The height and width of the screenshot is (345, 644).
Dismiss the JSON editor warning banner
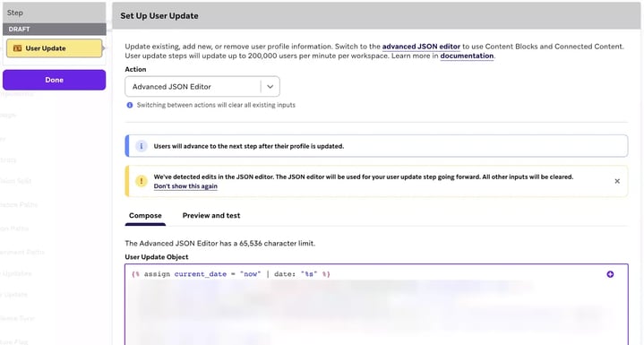[617, 181]
